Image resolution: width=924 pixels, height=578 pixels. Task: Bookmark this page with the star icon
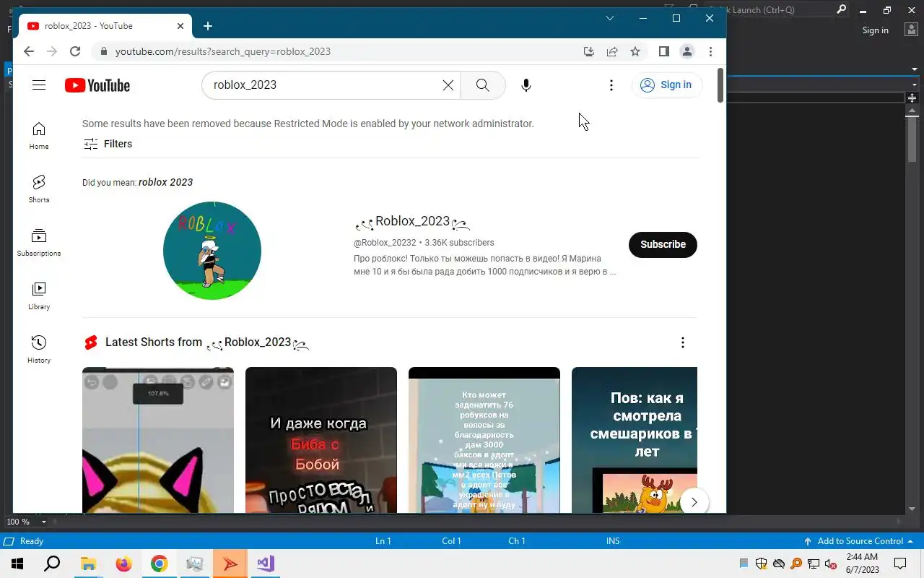(635, 51)
